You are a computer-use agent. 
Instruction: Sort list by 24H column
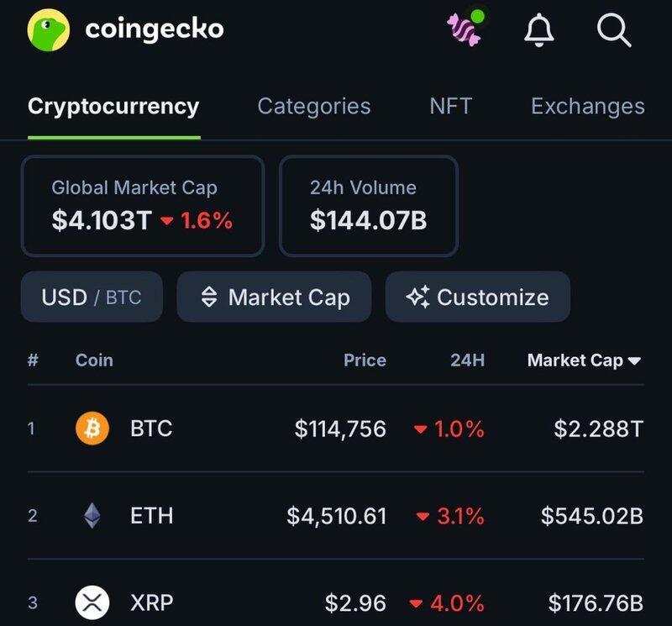pyautogui.click(x=467, y=360)
